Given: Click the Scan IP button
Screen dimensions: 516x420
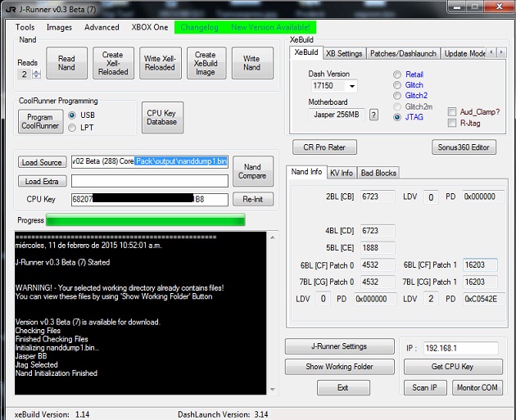Looking at the screenshot, I should (x=425, y=388).
